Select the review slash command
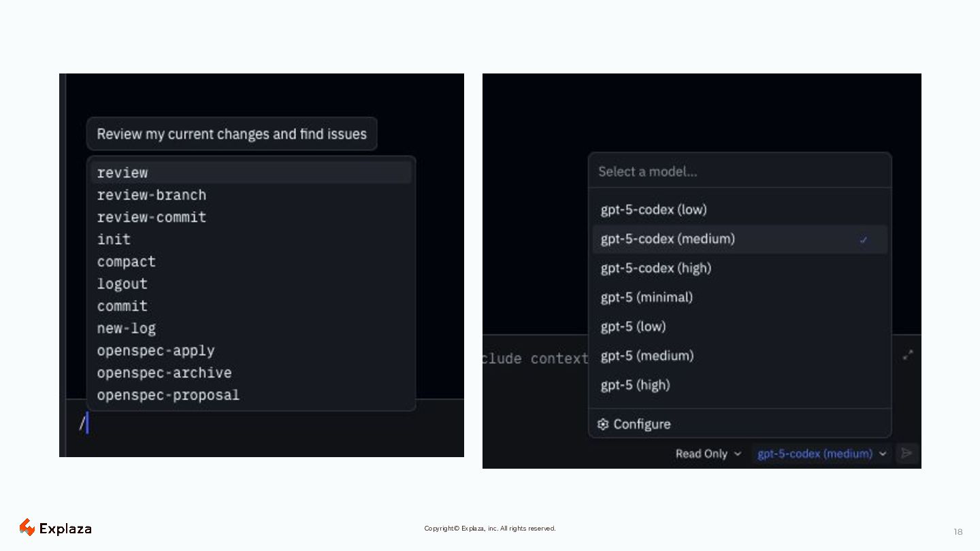 tap(251, 173)
